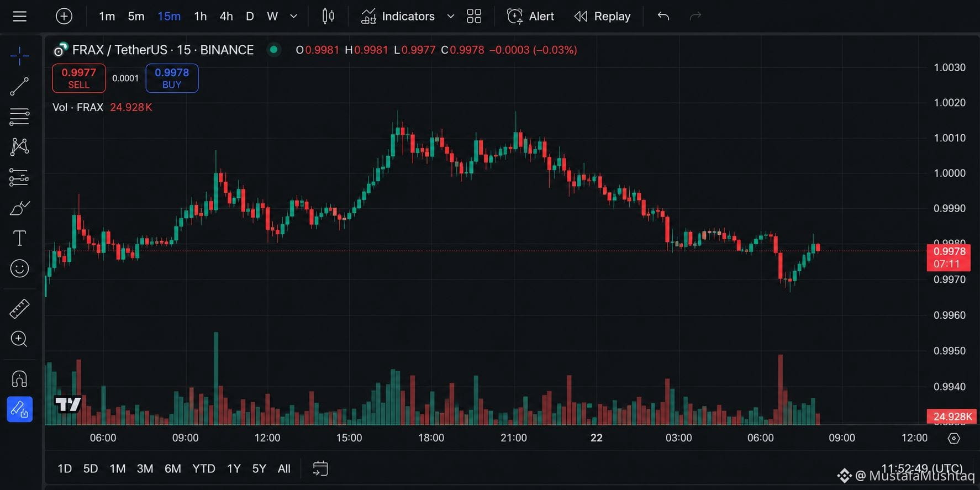Create an Alert
980x490 pixels.
[x=530, y=16]
